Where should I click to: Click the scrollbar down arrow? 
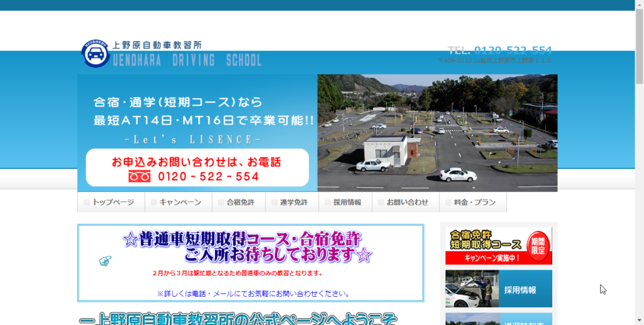coord(640,321)
